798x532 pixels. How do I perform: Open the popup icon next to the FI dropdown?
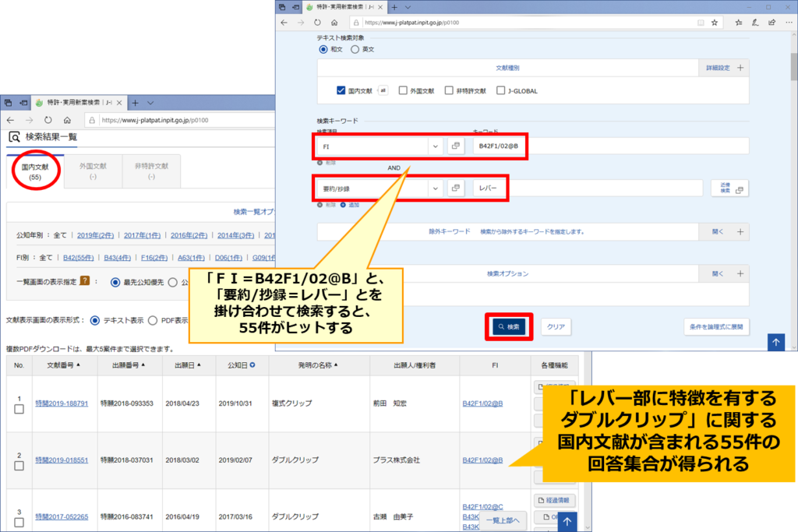point(456,146)
